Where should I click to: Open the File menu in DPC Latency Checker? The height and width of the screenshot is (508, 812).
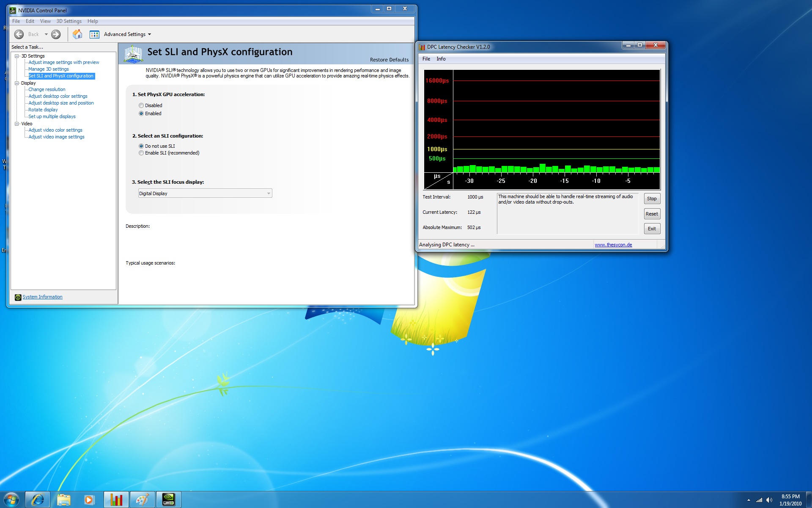(x=426, y=59)
